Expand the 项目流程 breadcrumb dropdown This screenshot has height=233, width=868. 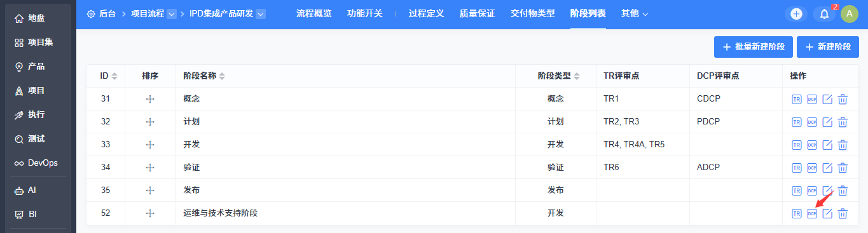172,14
